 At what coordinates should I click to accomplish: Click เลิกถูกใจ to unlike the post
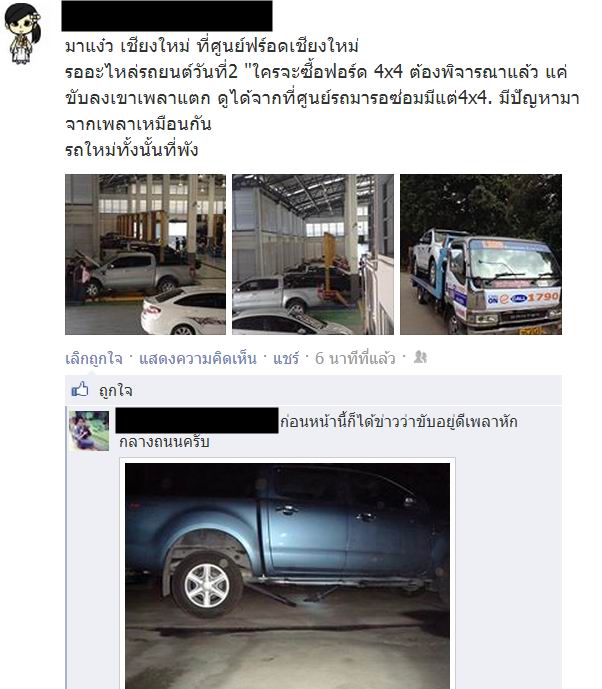tap(94, 359)
